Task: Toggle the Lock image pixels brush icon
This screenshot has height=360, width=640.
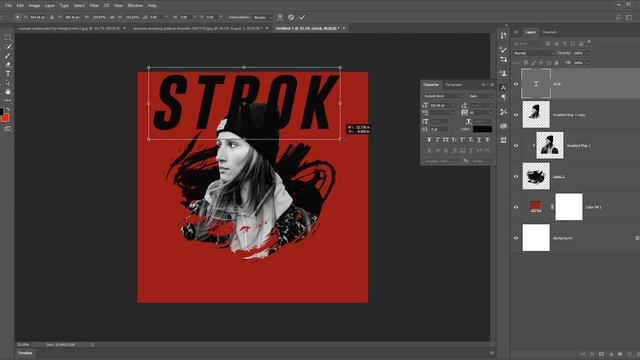Action: point(533,63)
